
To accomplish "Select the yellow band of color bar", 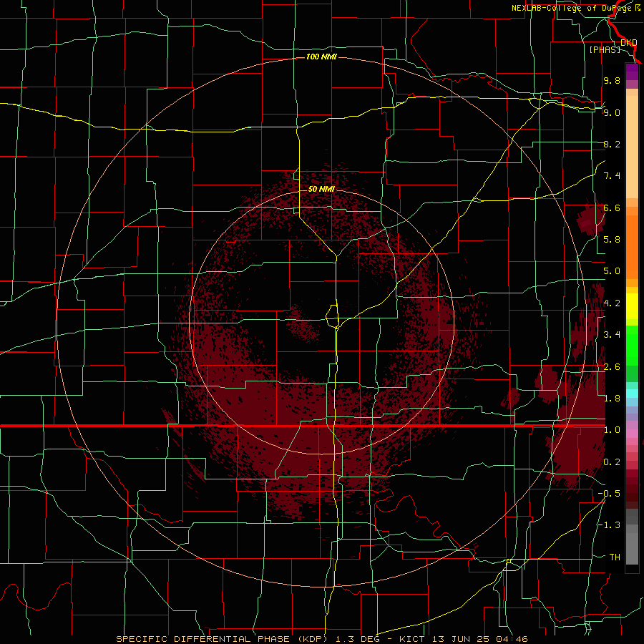I will tap(632, 306).
